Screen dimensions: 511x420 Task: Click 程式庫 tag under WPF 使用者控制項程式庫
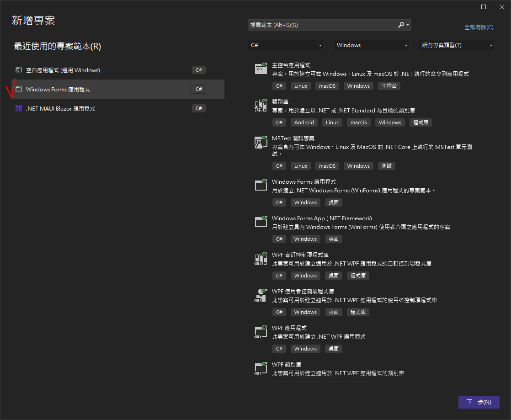[358, 312]
